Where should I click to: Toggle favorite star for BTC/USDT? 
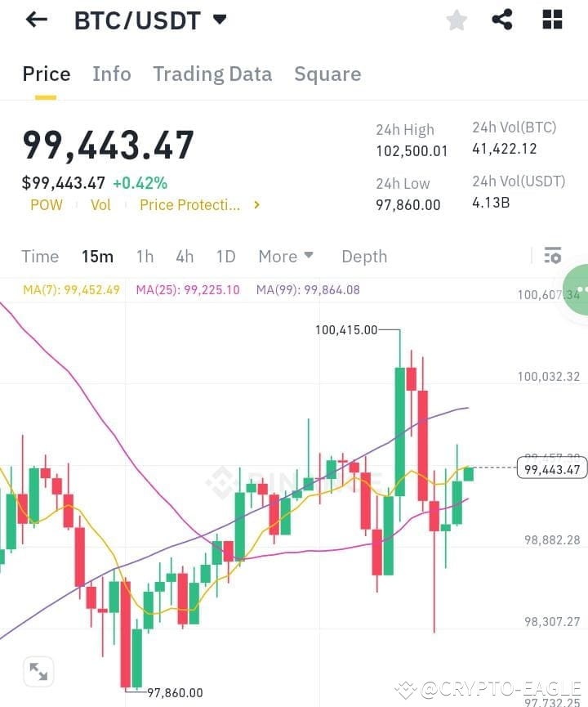(x=457, y=20)
